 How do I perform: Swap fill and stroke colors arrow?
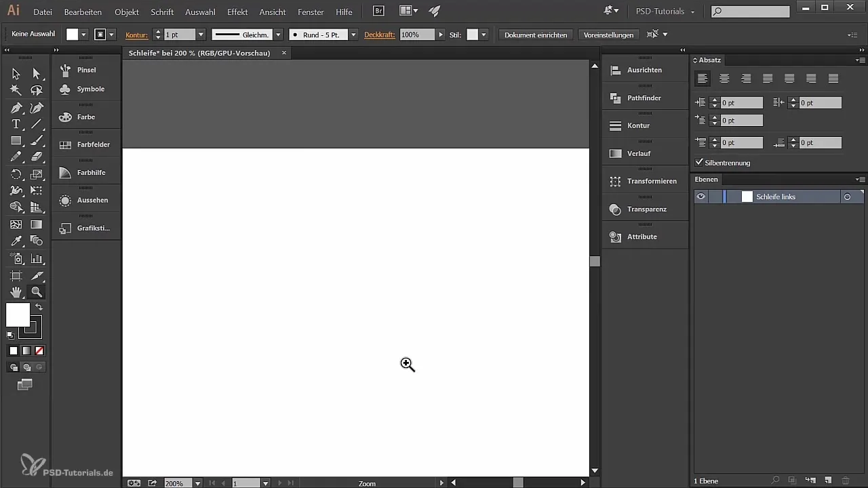click(39, 308)
